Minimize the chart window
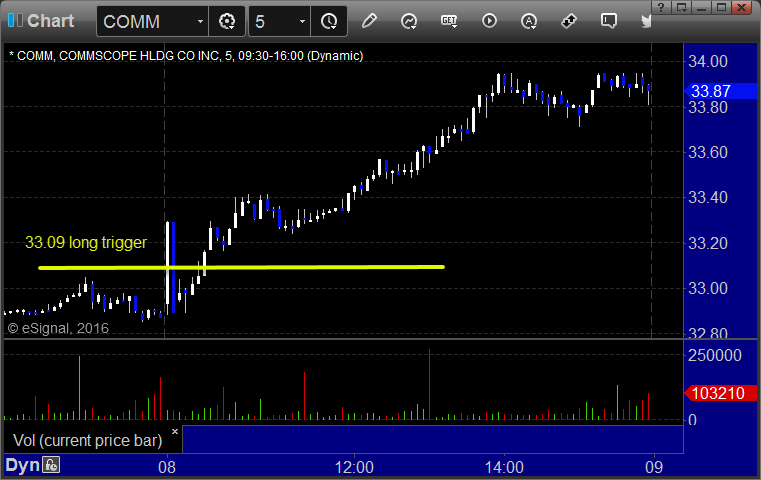This screenshot has width=761, height=480. (x=701, y=7)
